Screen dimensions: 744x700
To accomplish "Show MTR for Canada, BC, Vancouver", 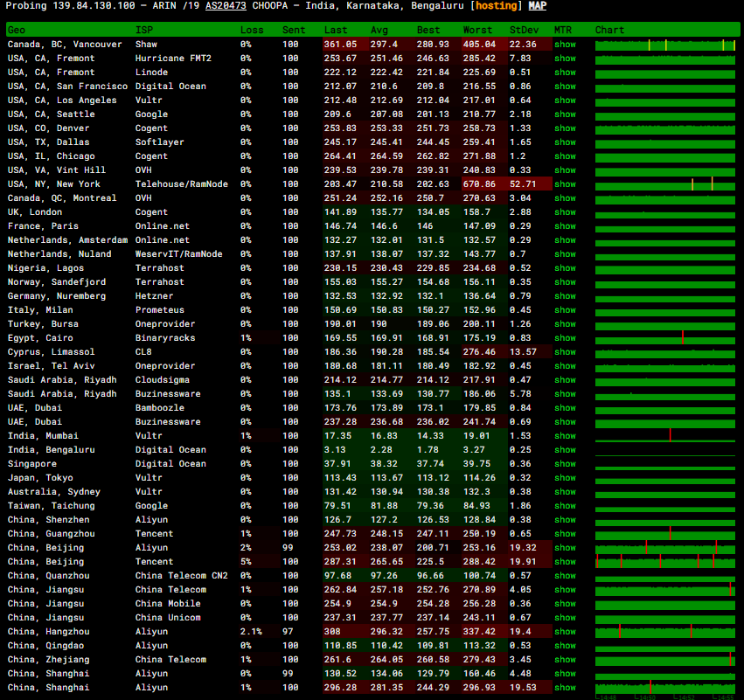I will pyautogui.click(x=565, y=44).
